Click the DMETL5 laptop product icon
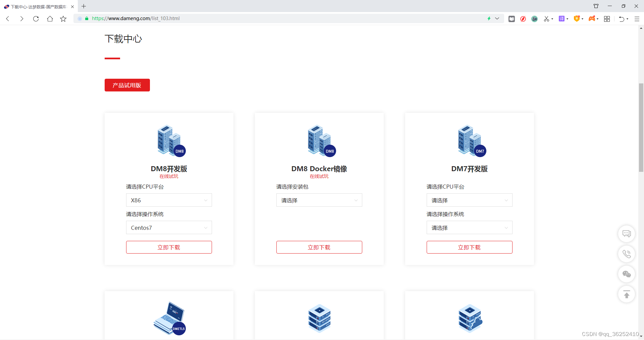644x340 pixels. [x=170, y=319]
